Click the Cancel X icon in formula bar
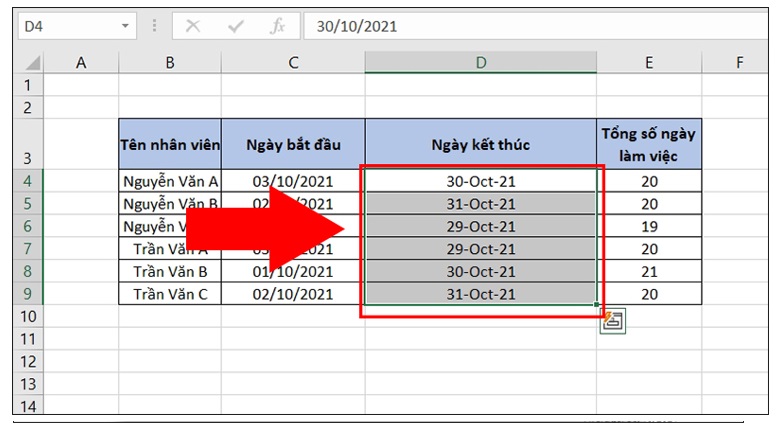Viewport: 783px width, 428px height. (x=193, y=27)
